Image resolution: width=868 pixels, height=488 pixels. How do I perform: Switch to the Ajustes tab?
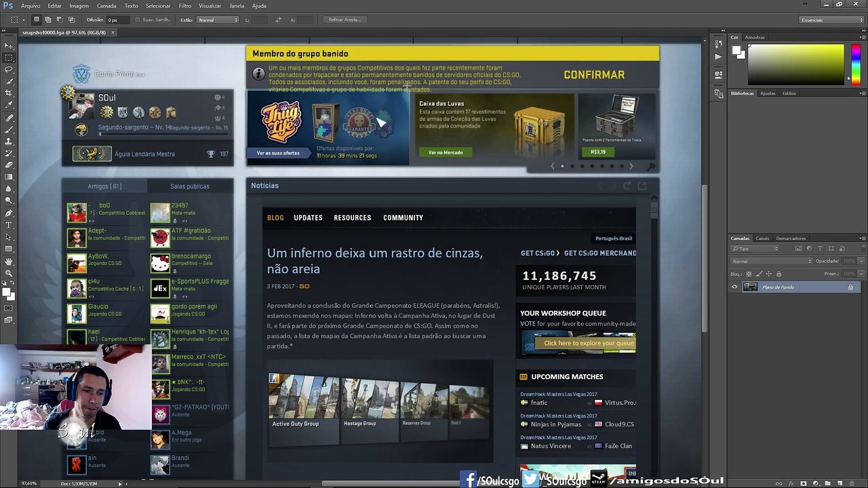coord(768,94)
